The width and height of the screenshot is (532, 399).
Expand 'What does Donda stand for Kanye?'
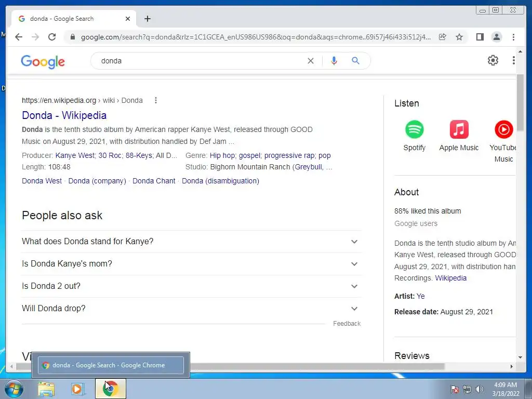(x=191, y=242)
